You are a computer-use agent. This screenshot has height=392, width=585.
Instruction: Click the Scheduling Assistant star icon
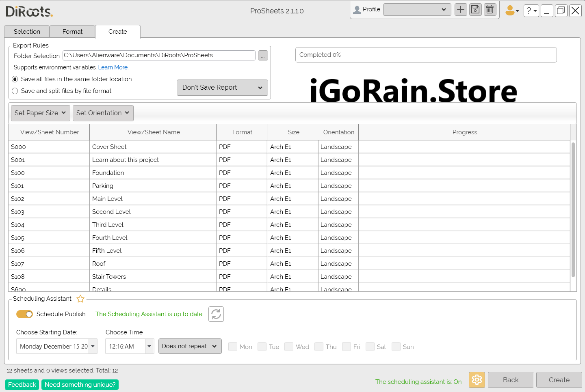click(80, 299)
